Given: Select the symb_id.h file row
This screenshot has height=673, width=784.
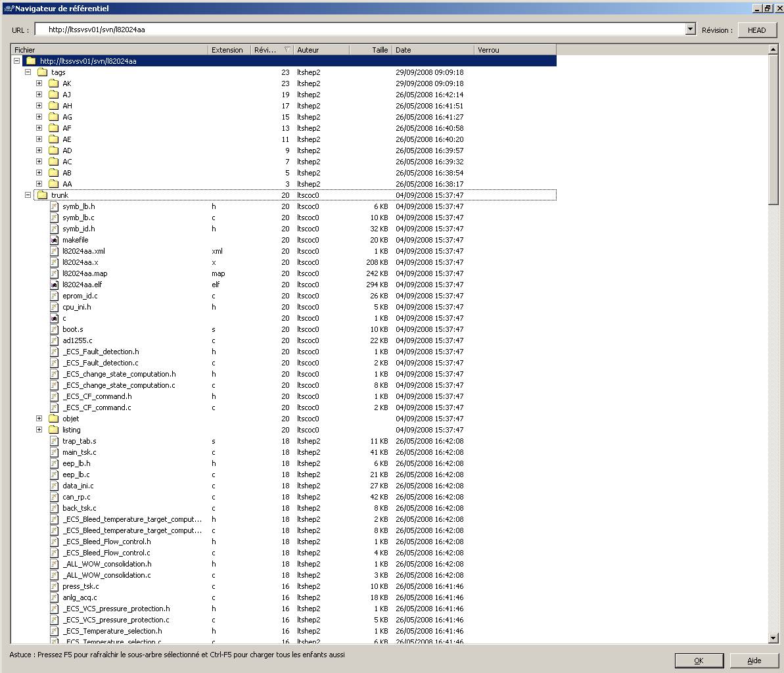Looking at the screenshot, I should 283,229.
